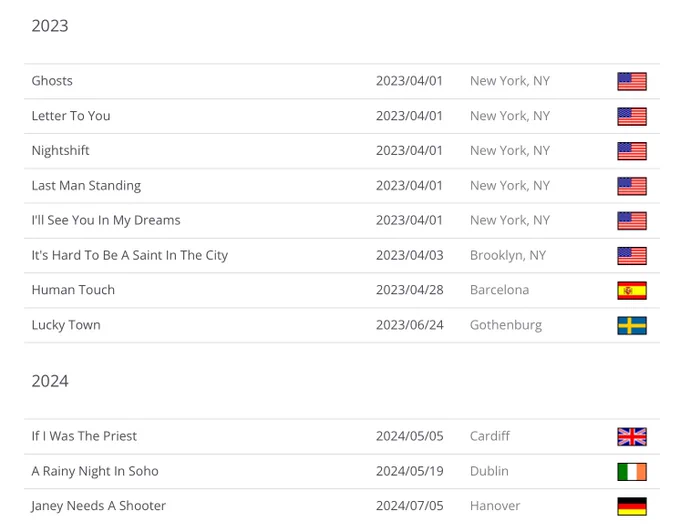The height and width of the screenshot is (532, 680).
Task: Open the 2023/04/28 Barcelona date
Action: [409, 290]
